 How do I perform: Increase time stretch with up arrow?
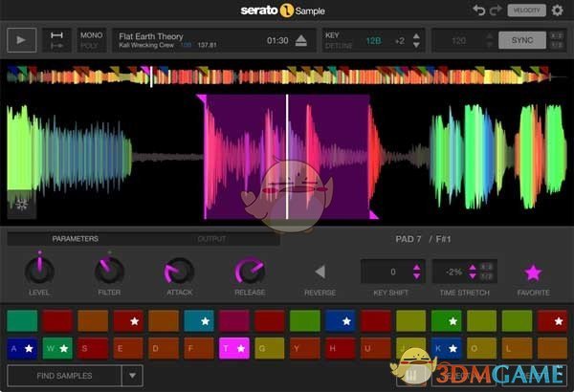tap(473, 268)
